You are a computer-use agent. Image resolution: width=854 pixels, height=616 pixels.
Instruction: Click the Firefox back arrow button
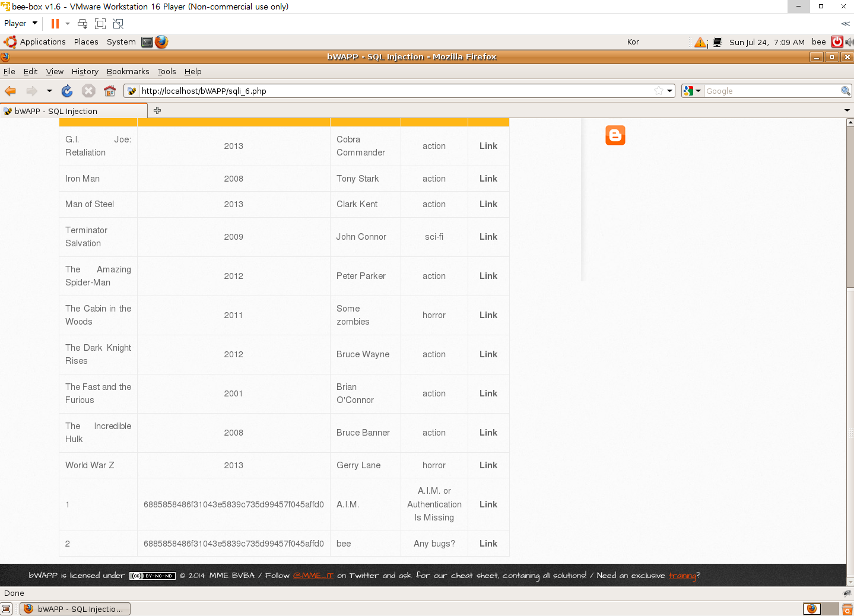11,91
